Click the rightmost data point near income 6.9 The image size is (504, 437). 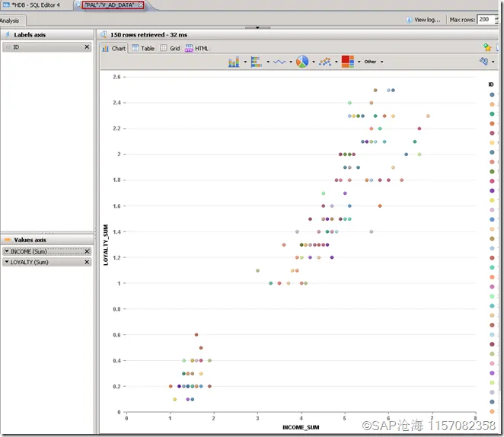click(428, 116)
